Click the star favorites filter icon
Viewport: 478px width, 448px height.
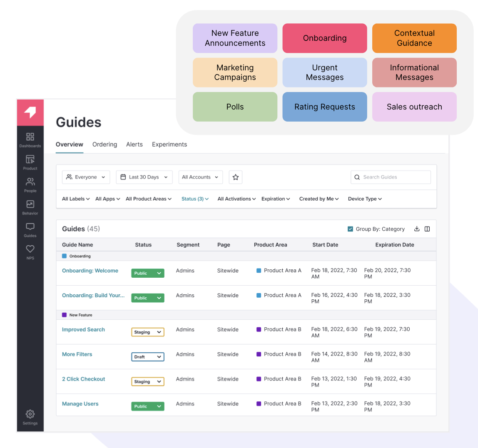[236, 177]
